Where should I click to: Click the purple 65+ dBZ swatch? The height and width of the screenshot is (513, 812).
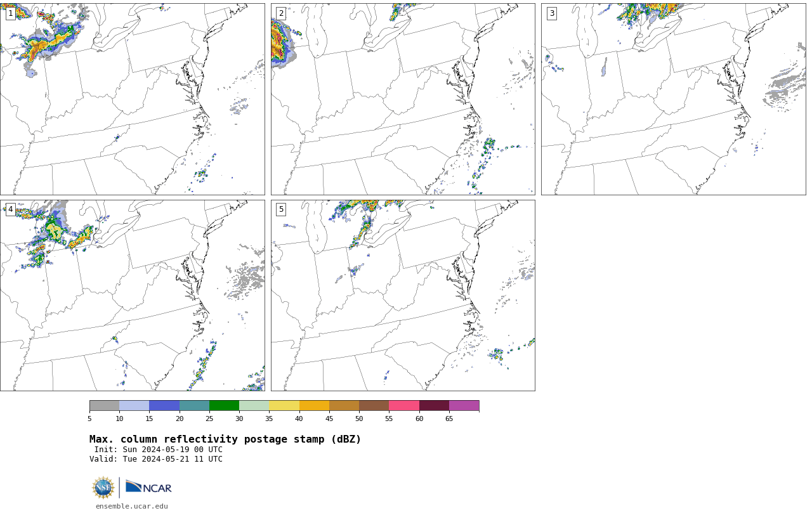click(x=464, y=405)
